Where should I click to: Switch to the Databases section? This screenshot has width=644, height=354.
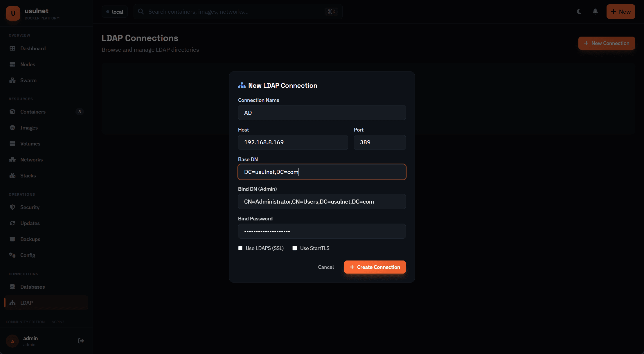tap(33, 287)
